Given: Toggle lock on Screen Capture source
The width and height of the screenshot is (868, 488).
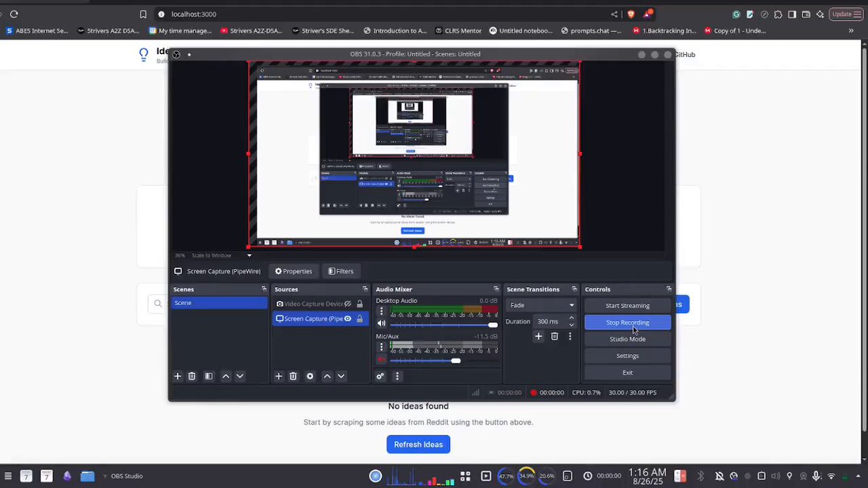Looking at the screenshot, I should coord(359,319).
